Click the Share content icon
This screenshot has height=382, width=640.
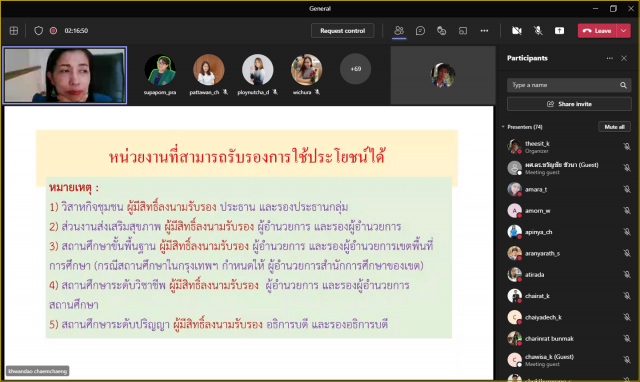point(559,31)
